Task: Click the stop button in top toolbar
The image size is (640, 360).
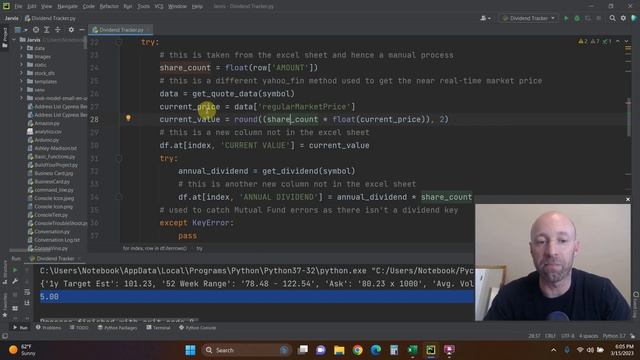Action: tap(598, 18)
